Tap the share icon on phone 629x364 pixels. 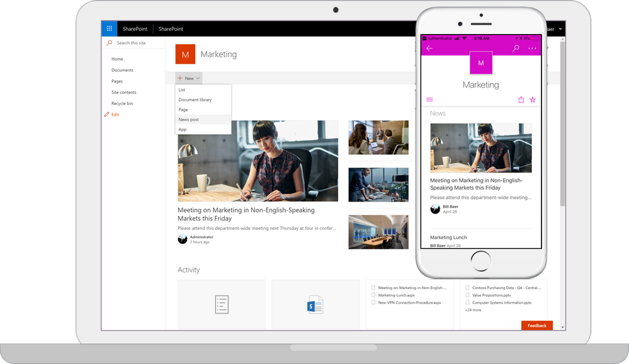(521, 100)
